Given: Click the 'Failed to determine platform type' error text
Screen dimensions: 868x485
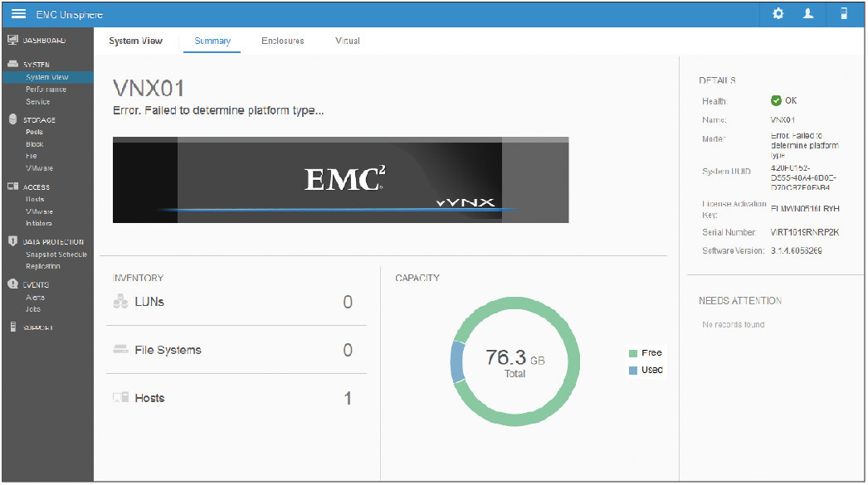Looking at the screenshot, I should [x=218, y=110].
